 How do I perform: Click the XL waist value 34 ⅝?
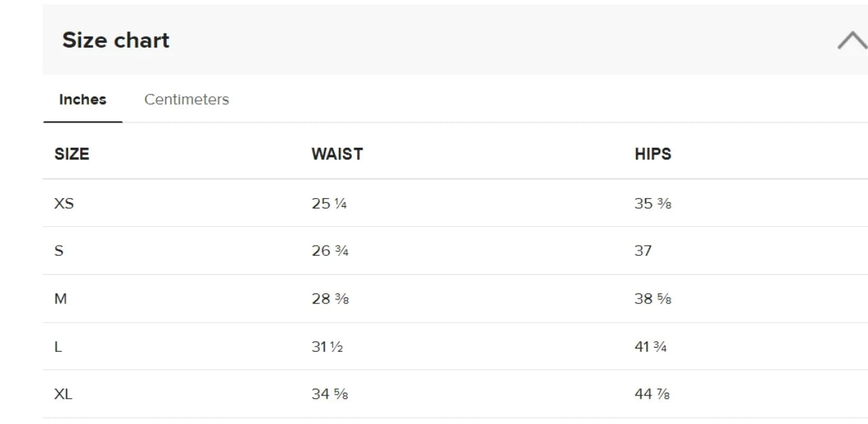click(x=330, y=394)
